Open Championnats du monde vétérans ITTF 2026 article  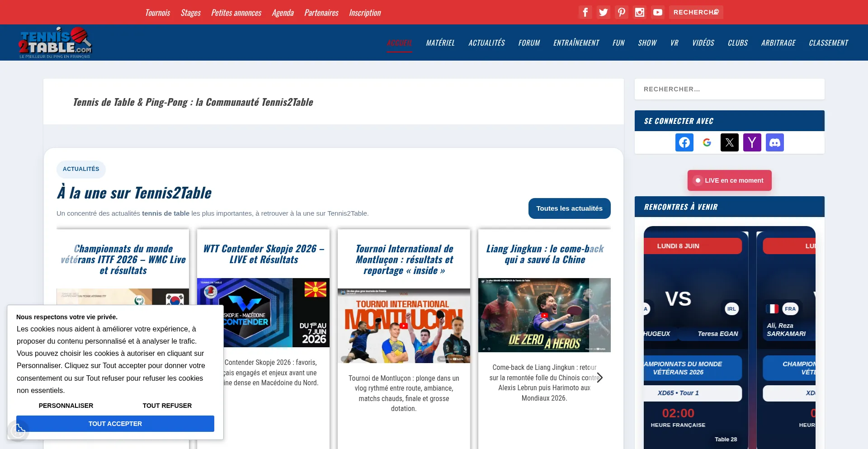(x=123, y=260)
